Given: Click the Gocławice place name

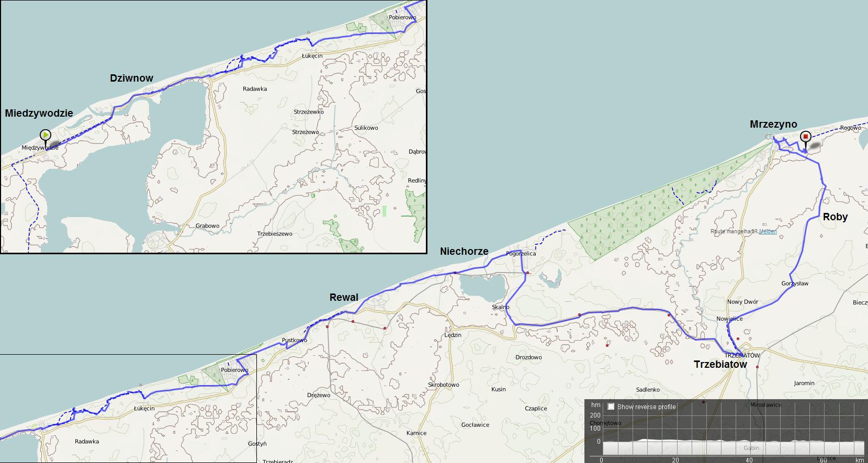Looking at the screenshot, I should coord(476,425).
